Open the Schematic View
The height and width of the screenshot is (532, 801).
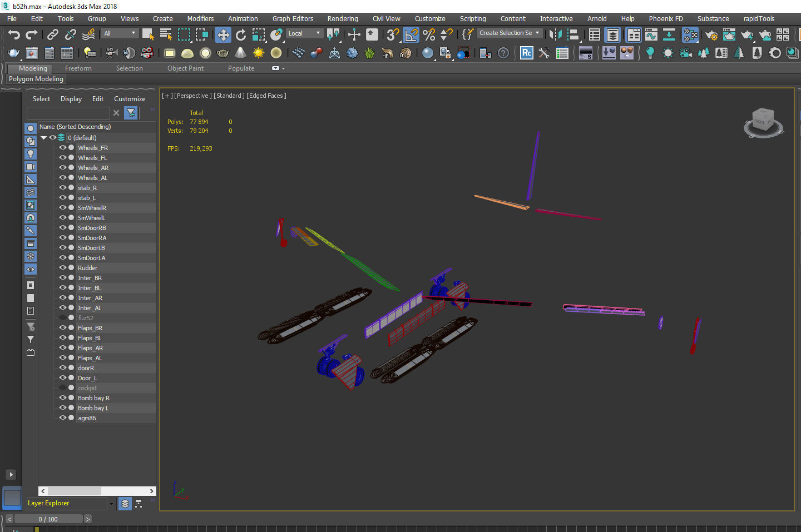pyautogui.click(x=669, y=34)
